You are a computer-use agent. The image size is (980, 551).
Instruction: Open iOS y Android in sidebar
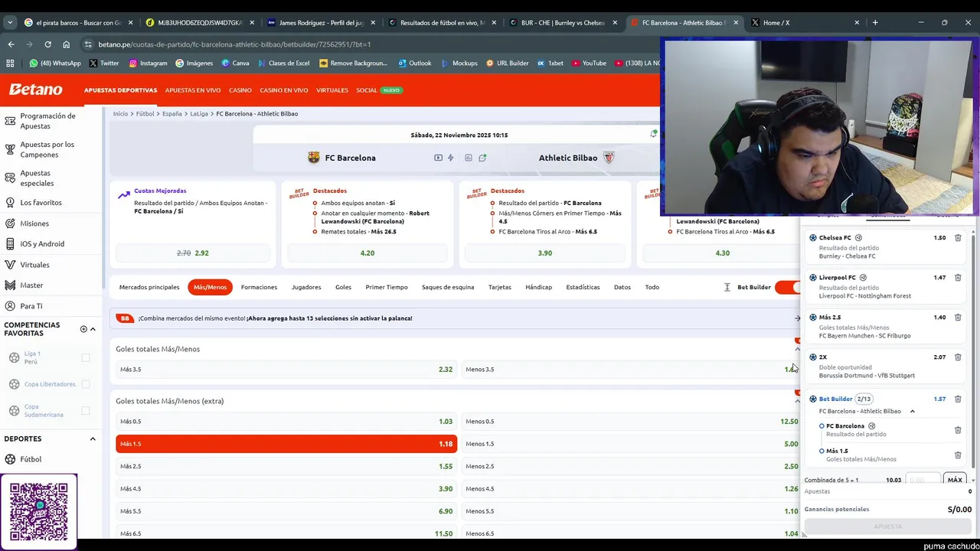[42, 244]
